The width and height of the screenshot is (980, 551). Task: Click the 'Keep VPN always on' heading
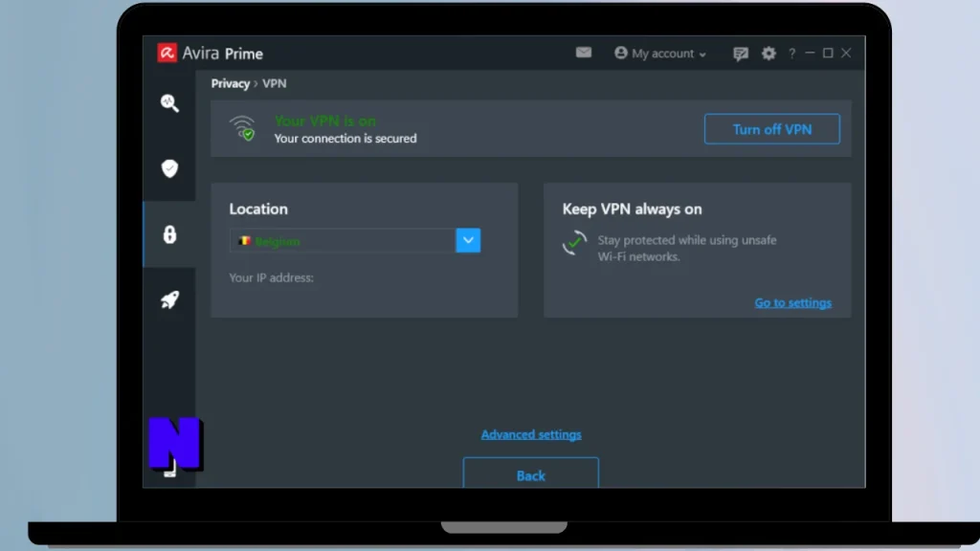tap(632, 209)
